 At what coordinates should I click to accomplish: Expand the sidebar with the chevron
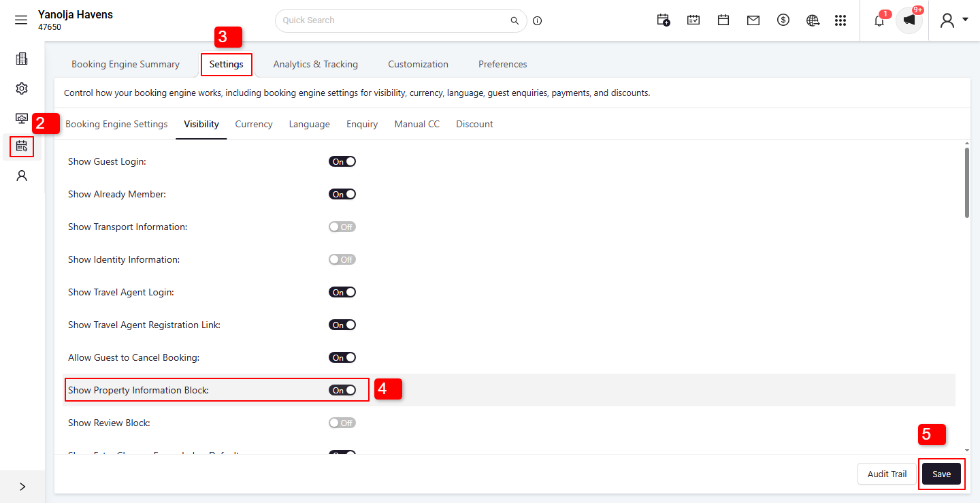(22, 487)
